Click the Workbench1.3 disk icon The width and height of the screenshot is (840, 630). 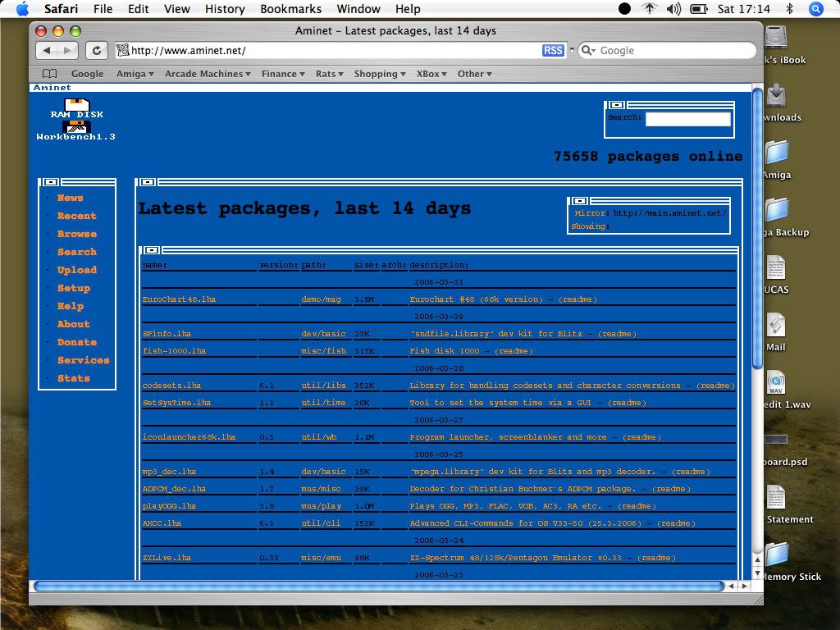click(77, 127)
